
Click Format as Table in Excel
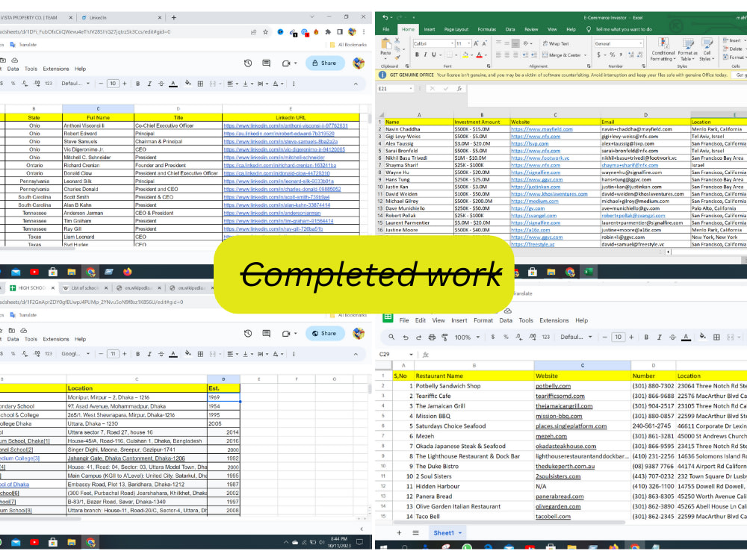[687, 50]
